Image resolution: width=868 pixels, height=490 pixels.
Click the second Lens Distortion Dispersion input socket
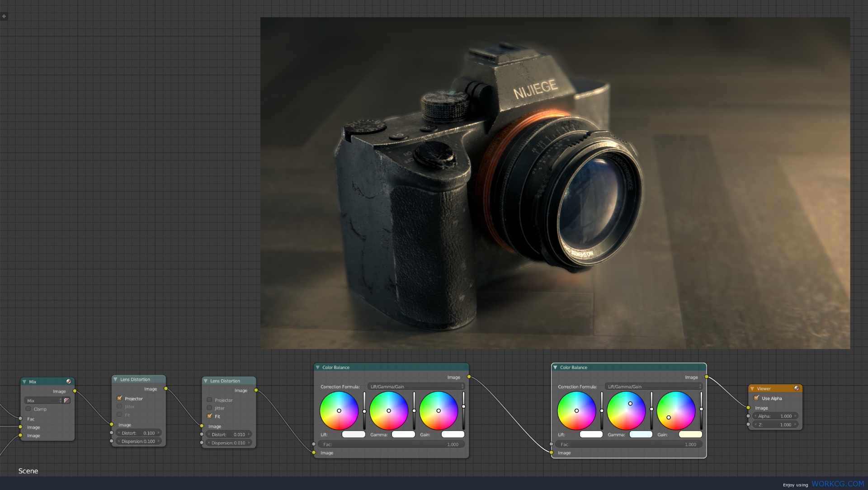point(202,443)
